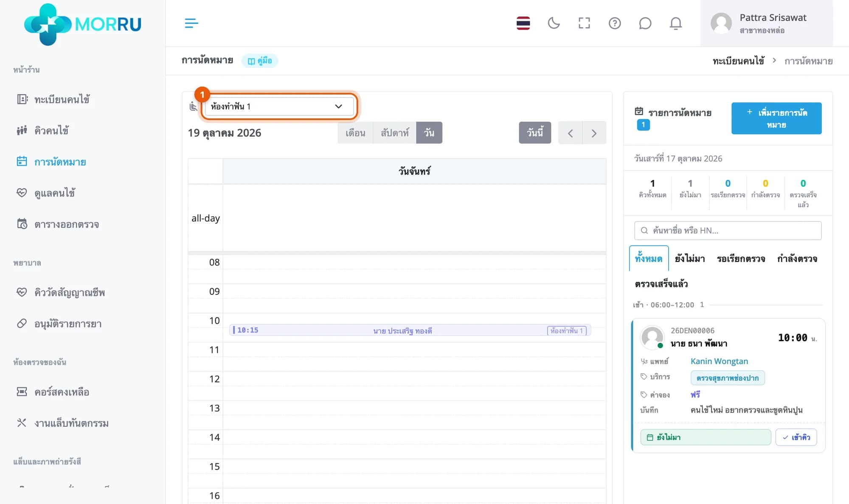
Task: Select the กำลังตรวจ tab
Action: pyautogui.click(x=797, y=259)
